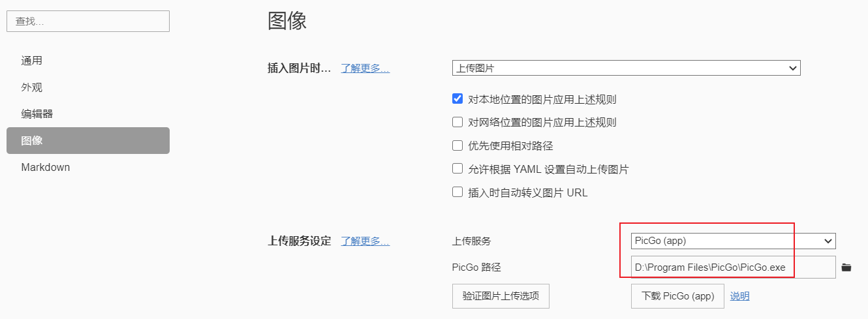Image resolution: width=868 pixels, height=319 pixels.
Task: Click the '验证图片上传选项' button
Action: (501, 296)
